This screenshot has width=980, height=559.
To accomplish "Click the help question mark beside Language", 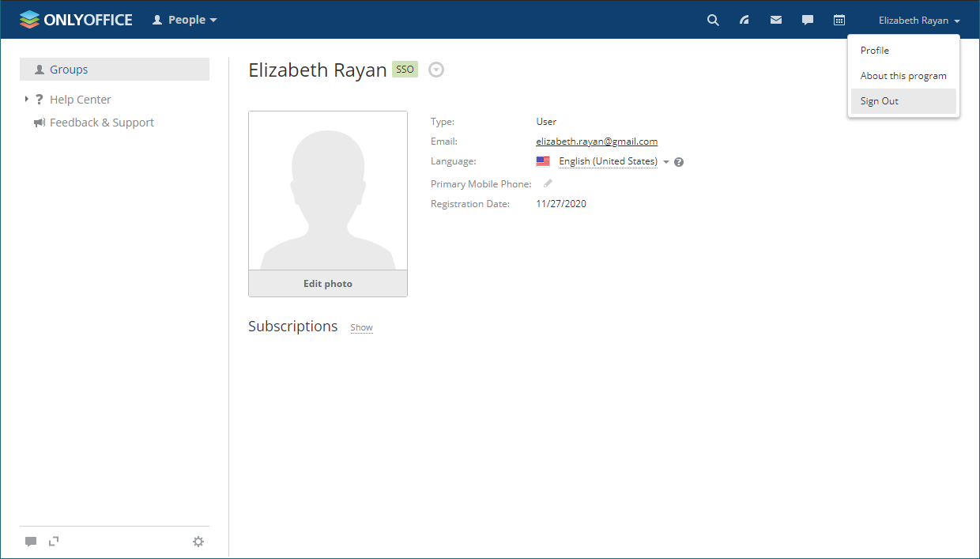I will click(678, 161).
